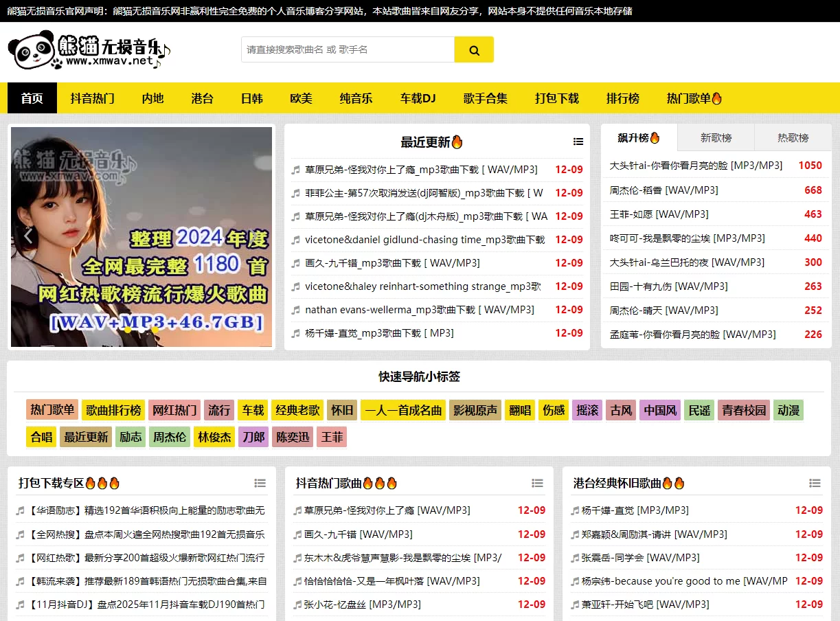Click the 周杰伦 quick navigation tag

click(169, 436)
